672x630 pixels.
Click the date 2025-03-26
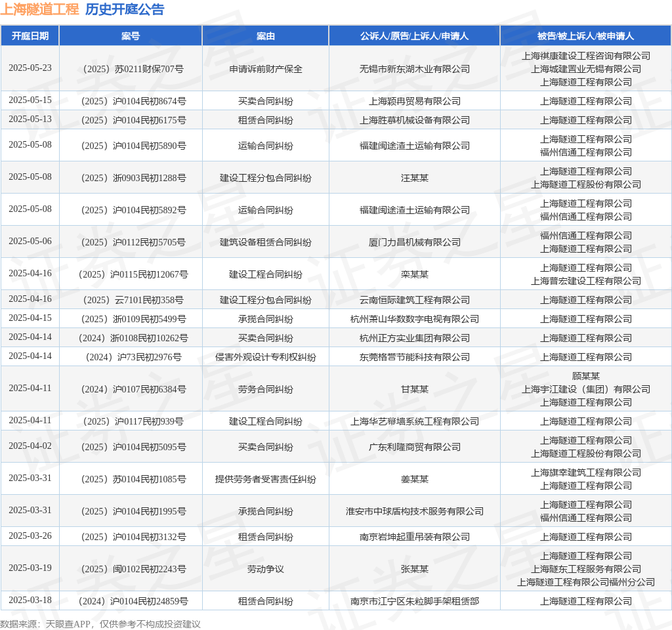click(30, 536)
